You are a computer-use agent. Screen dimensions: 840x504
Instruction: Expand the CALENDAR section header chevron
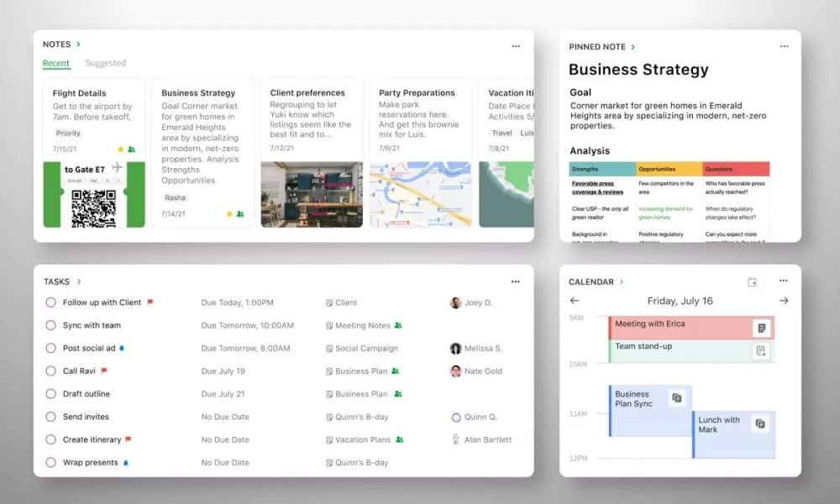622,282
